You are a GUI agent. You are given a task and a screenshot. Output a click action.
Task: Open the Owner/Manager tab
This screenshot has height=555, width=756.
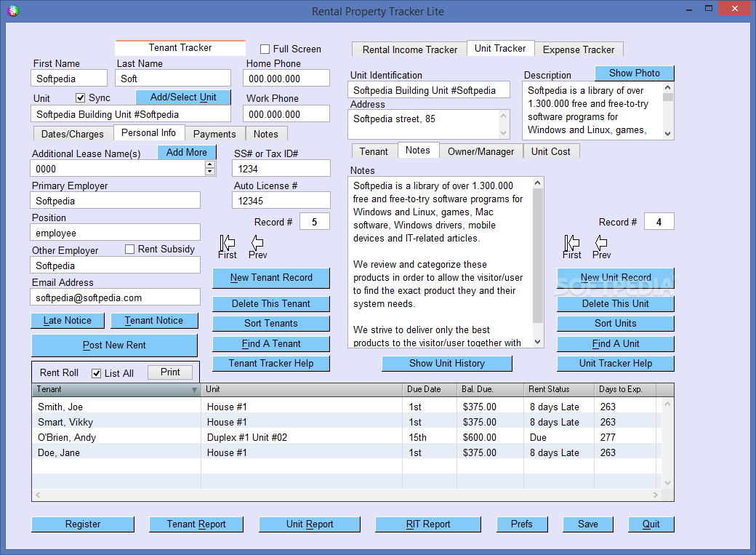480,151
